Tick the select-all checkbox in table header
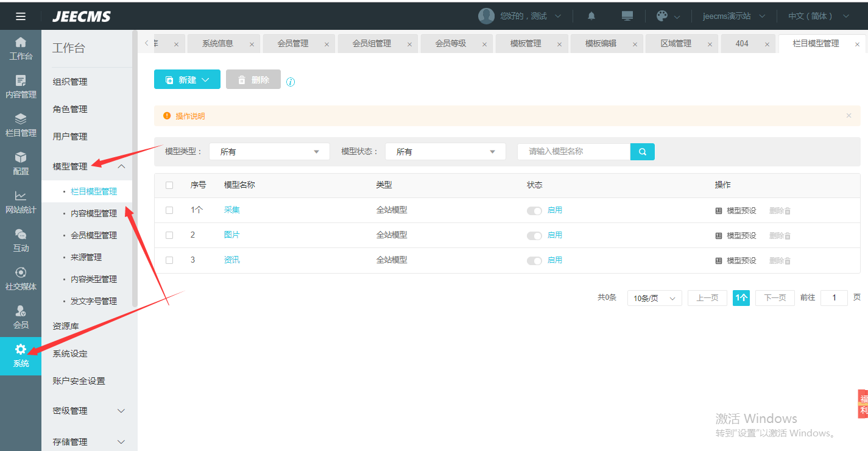868x451 pixels. pos(169,185)
